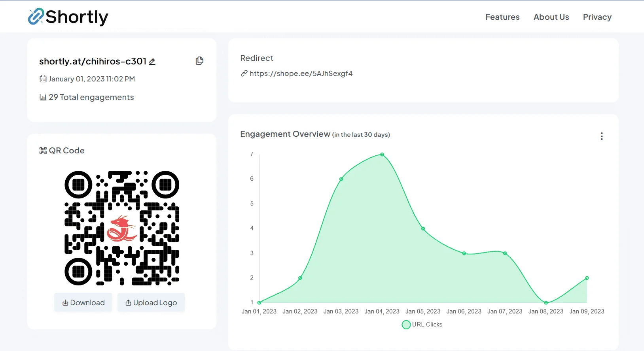The height and width of the screenshot is (351, 644).
Task: Go to the About Us page
Action: (x=551, y=17)
